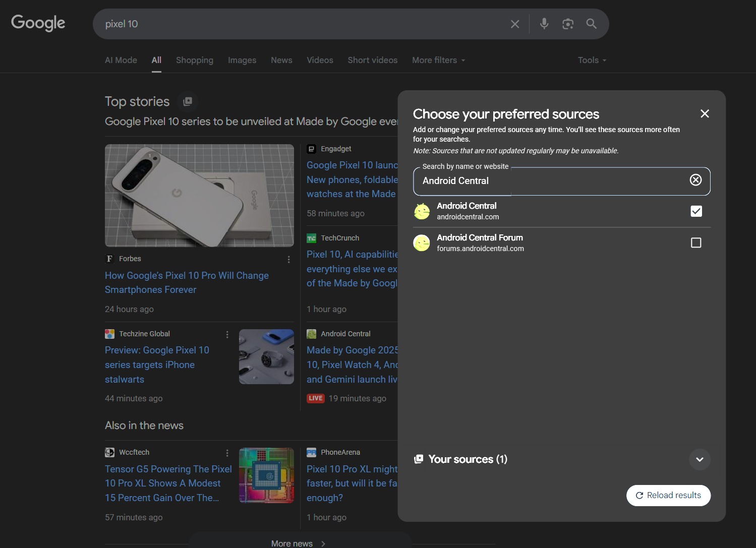Open the Tools dropdown
Viewport: 756px width, 548px height.
[592, 60]
